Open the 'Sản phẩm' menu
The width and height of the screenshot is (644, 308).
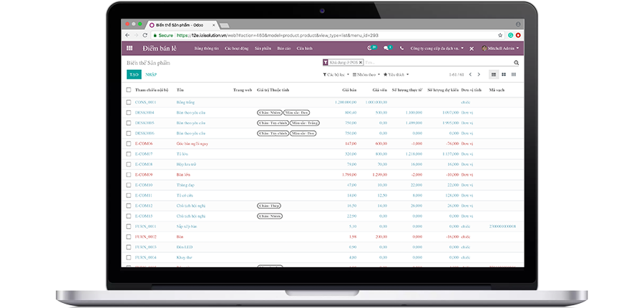[x=262, y=49]
